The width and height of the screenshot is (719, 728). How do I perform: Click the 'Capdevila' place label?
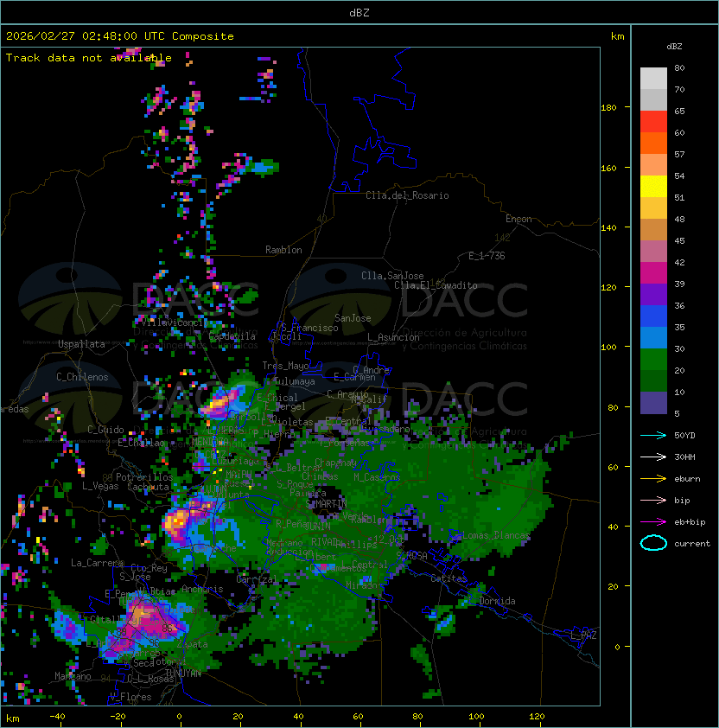[232, 336]
